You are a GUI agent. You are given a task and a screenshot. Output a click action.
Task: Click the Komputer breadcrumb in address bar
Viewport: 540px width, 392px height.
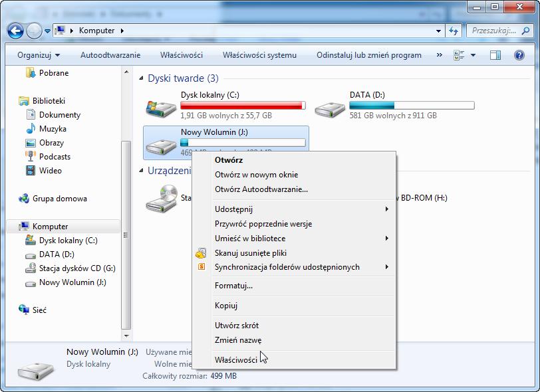click(97, 31)
